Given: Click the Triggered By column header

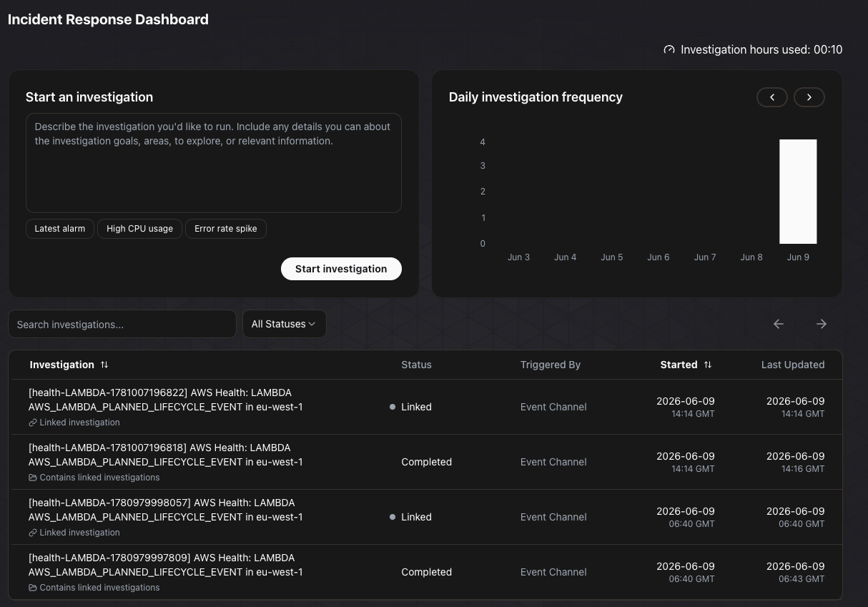Looking at the screenshot, I should point(551,365).
